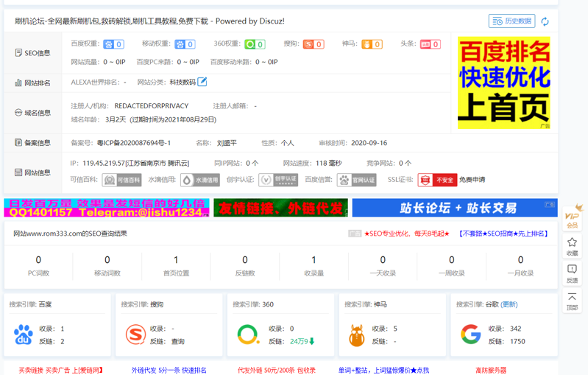Click the 可信百科 certification badge

pos(122,180)
